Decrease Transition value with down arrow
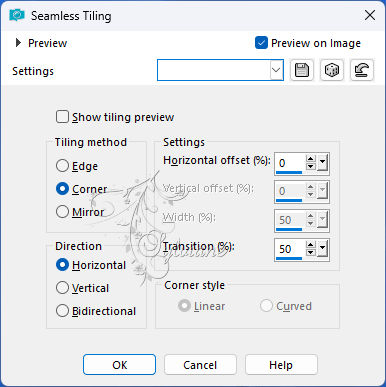The width and height of the screenshot is (386, 387). point(311,252)
